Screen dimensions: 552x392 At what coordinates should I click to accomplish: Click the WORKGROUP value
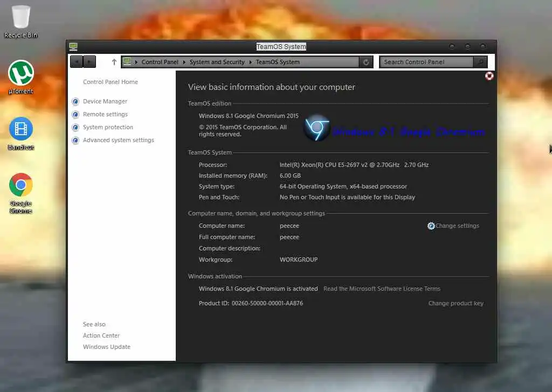pos(299,260)
